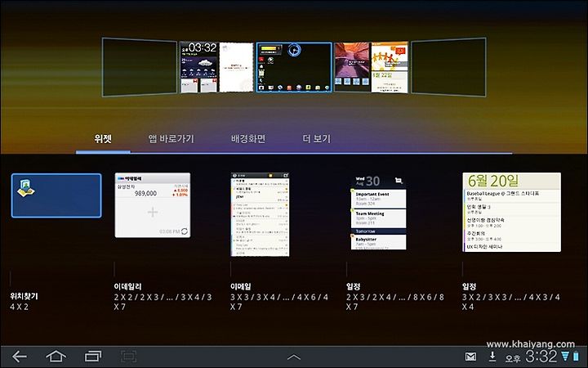Tap the 4 X 2 size label
This screenshot has height=368, width=588.
click(19, 307)
